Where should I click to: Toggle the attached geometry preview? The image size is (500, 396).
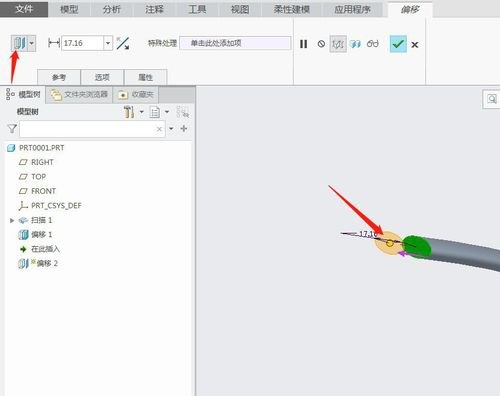pyautogui.click(x=356, y=44)
